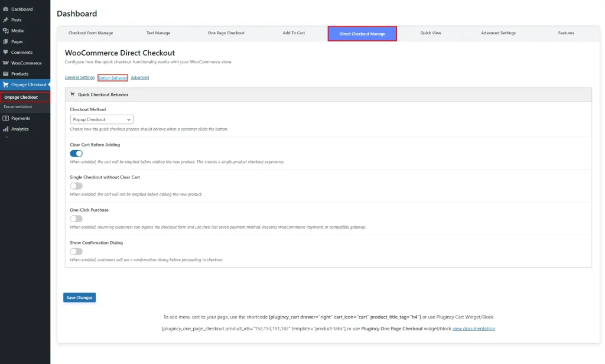Switch to One Page Checkout tab

click(226, 33)
